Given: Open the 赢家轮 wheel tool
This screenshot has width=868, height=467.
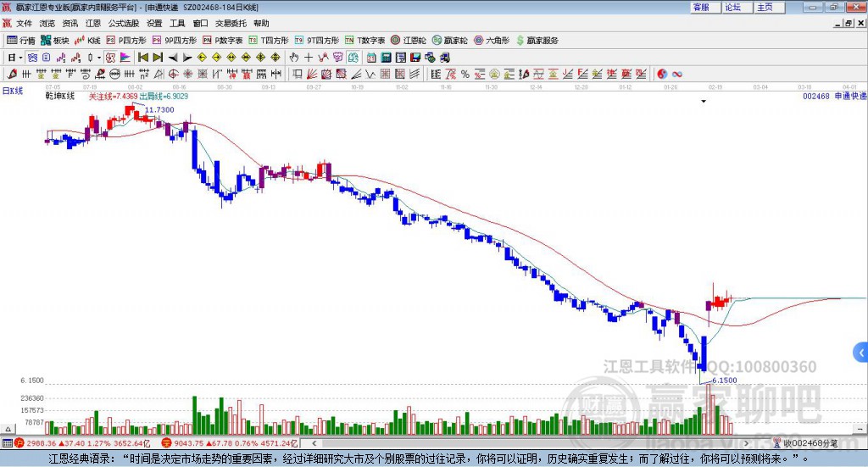Looking at the screenshot, I should click(449, 41).
